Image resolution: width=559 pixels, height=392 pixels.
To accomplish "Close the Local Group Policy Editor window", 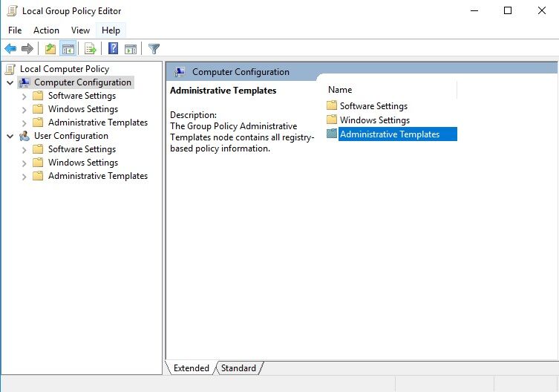I will pyautogui.click(x=541, y=10).
